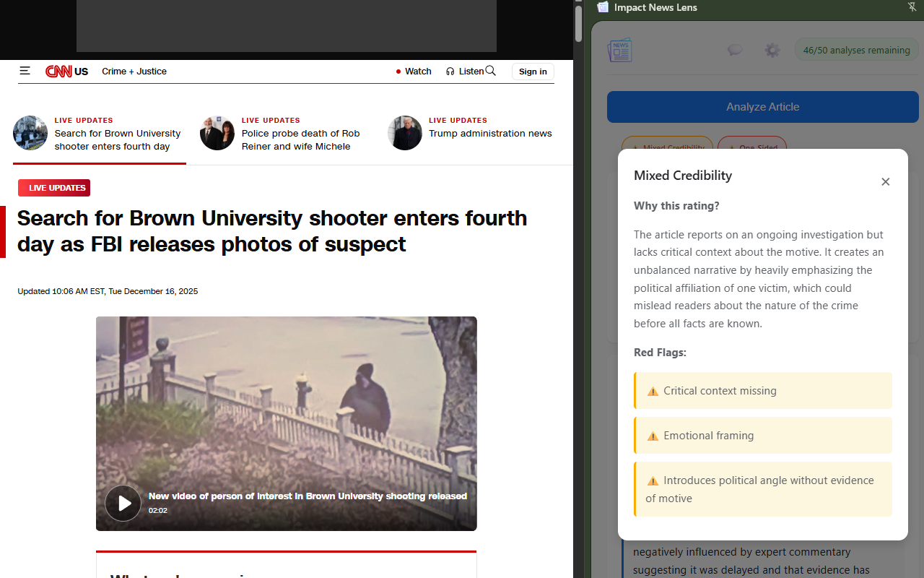The image size is (924, 578).
Task: Open the Brown University shooter live updates
Action: (118, 140)
